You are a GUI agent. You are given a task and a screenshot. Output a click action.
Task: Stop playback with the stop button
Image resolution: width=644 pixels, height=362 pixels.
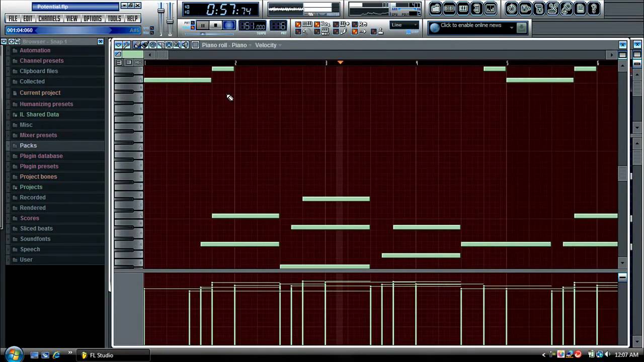coord(215,25)
